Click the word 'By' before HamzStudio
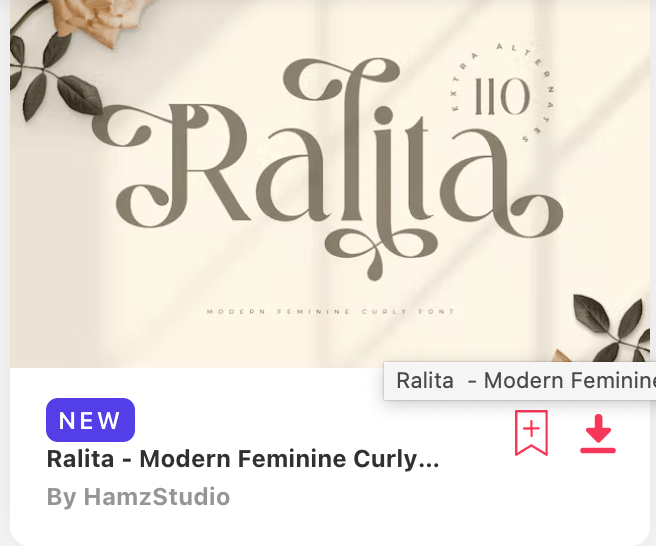 click(62, 497)
